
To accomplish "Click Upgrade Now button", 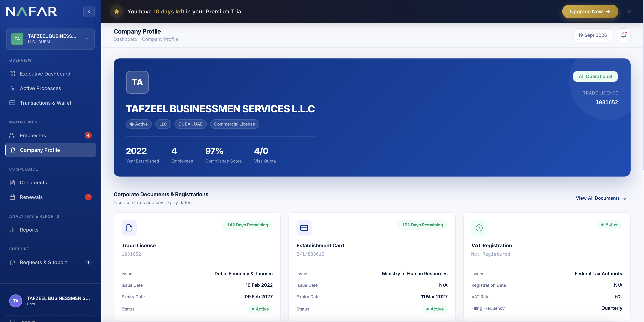I will click(590, 11).
